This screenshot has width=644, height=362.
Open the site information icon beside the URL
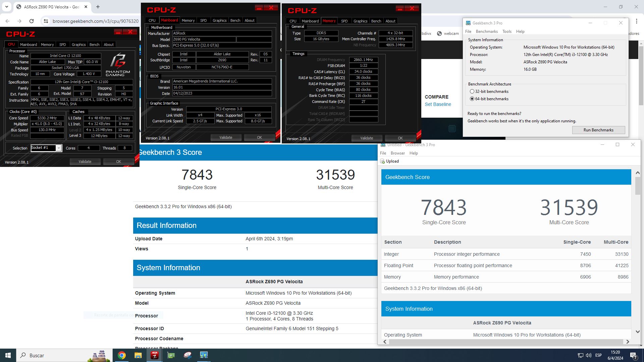(46, 21)
